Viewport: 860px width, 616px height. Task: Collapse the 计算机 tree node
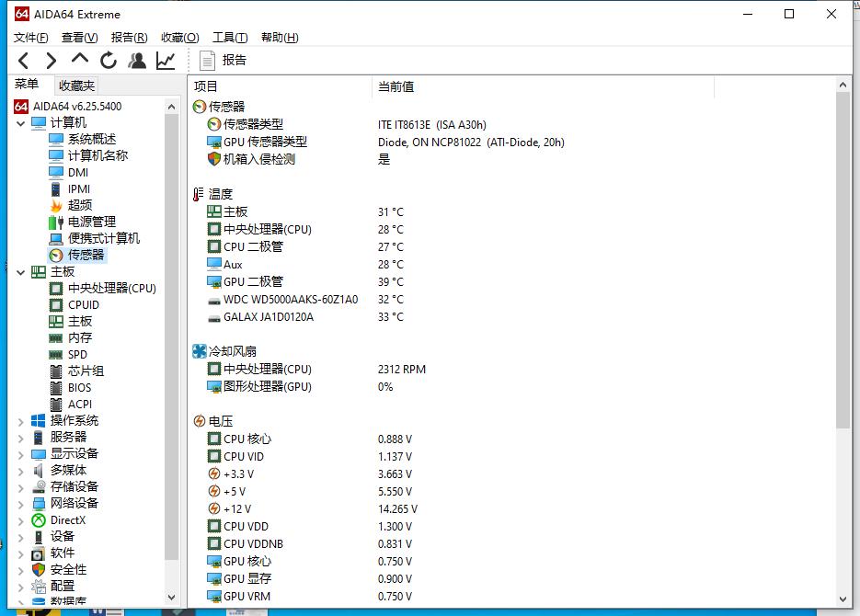[x=20, y=121]
